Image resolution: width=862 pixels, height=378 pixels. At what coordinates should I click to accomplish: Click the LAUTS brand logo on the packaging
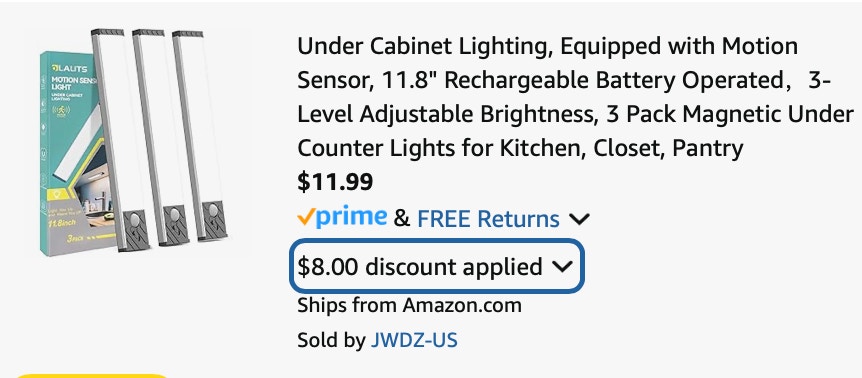click(64, 68)
